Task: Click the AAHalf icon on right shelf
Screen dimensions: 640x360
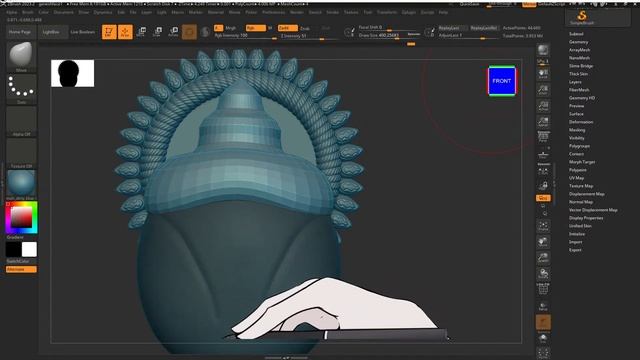Action: pos(543,122)
